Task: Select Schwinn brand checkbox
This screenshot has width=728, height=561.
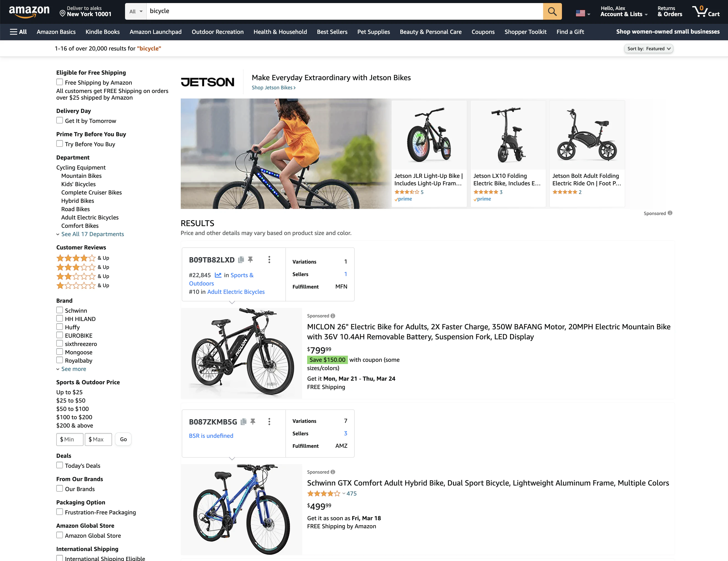Action: click(60, 310)
